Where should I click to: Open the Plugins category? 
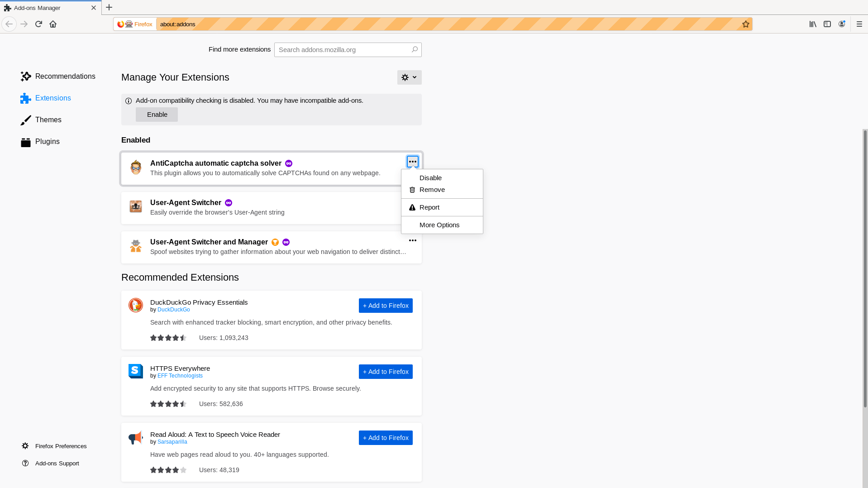tap(40, 142)
